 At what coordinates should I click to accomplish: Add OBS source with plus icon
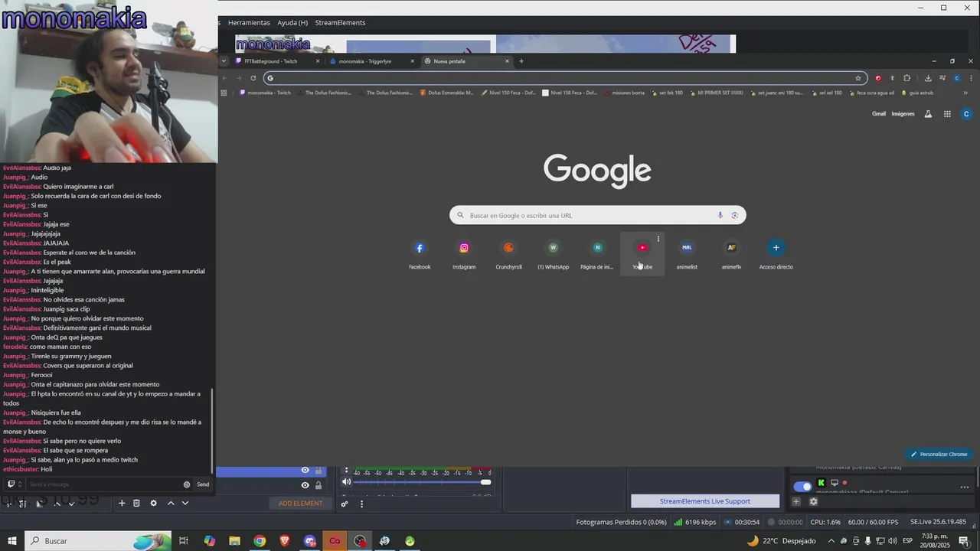[x=121, y=503]
